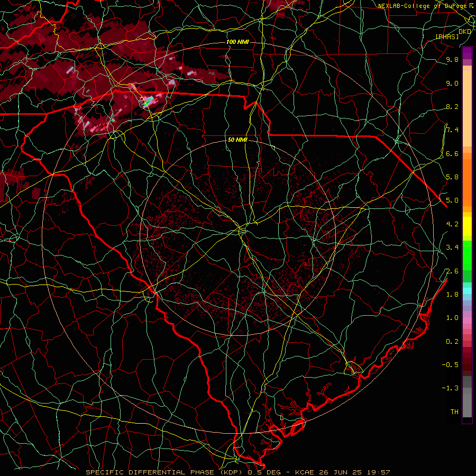Click the 1.8 value on the legend
476x476 pixels.
coord(452,295)
